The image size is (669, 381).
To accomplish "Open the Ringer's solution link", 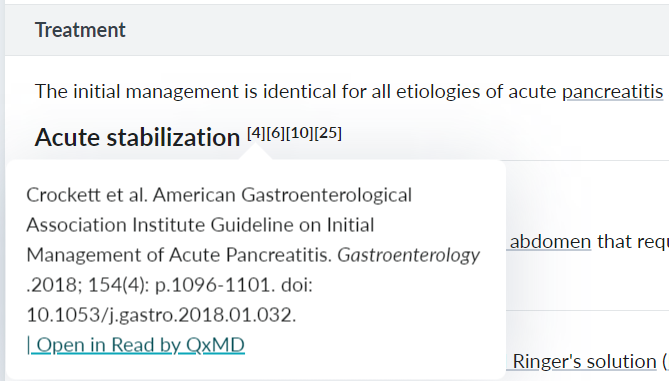I will pyautogui.click(x=584, y=361).
